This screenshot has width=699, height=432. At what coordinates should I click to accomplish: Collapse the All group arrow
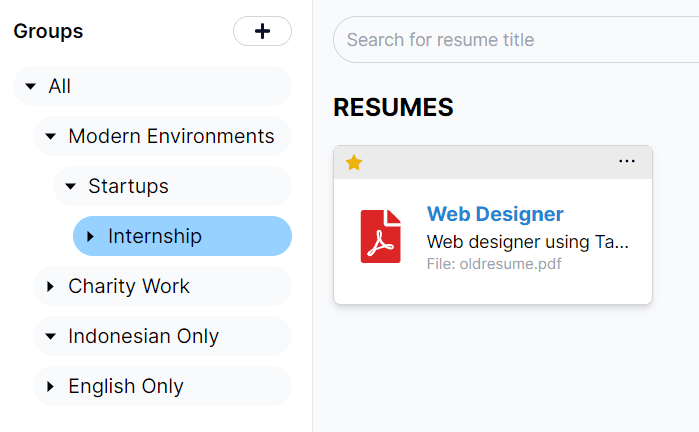[x=30, y=86]
